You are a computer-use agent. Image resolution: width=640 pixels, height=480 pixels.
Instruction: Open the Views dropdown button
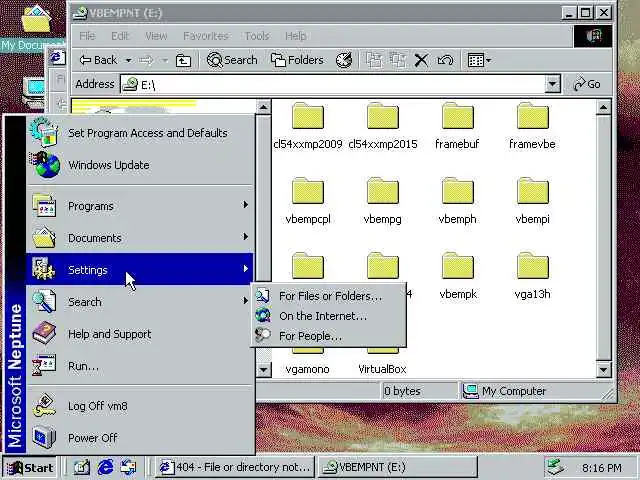[479, 61]
